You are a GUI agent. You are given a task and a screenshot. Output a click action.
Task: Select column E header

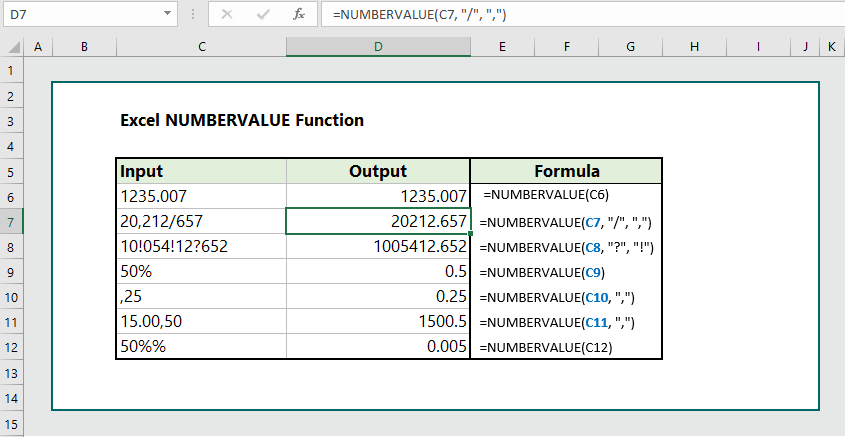coord(502,47)
